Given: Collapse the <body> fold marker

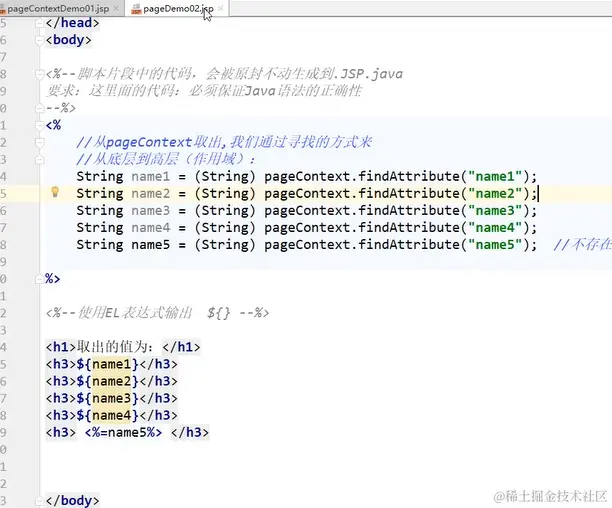Looking at the screenshot, I should [39, 40].
